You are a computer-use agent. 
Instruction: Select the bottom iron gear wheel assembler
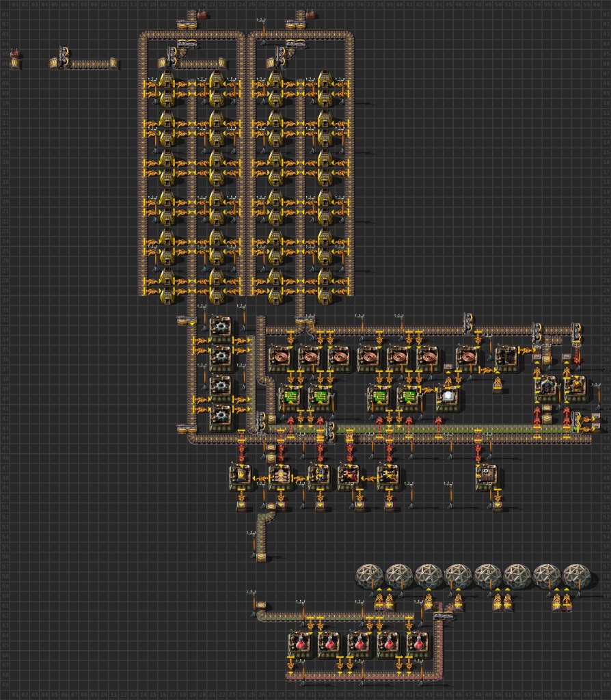(x=220, y=418)
